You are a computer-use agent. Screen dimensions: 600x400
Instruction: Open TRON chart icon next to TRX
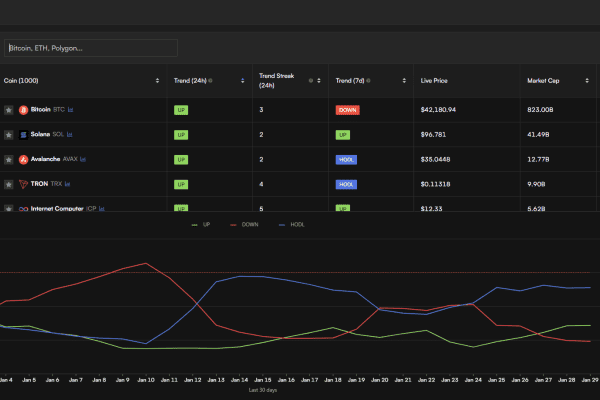click(x=67, y=184)
